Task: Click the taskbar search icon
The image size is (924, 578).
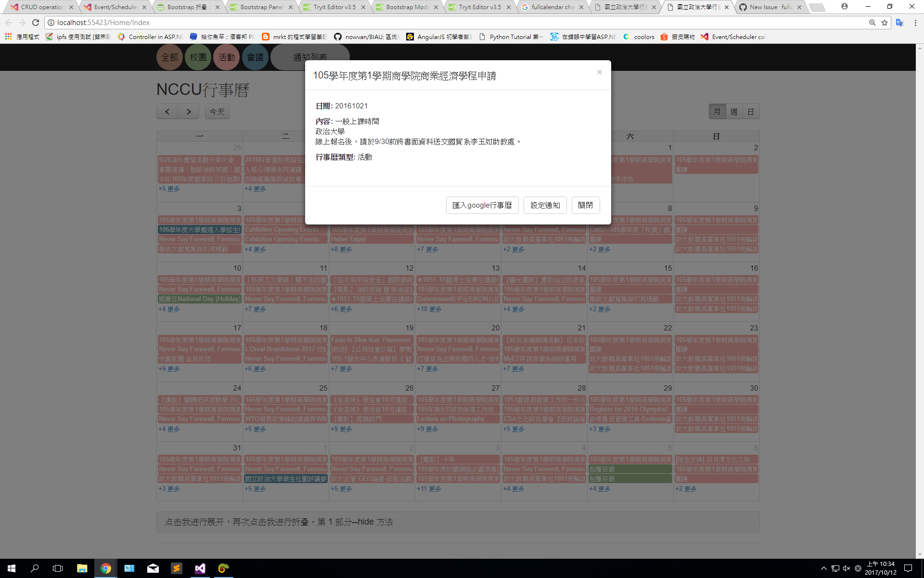Action: [34, 568]
